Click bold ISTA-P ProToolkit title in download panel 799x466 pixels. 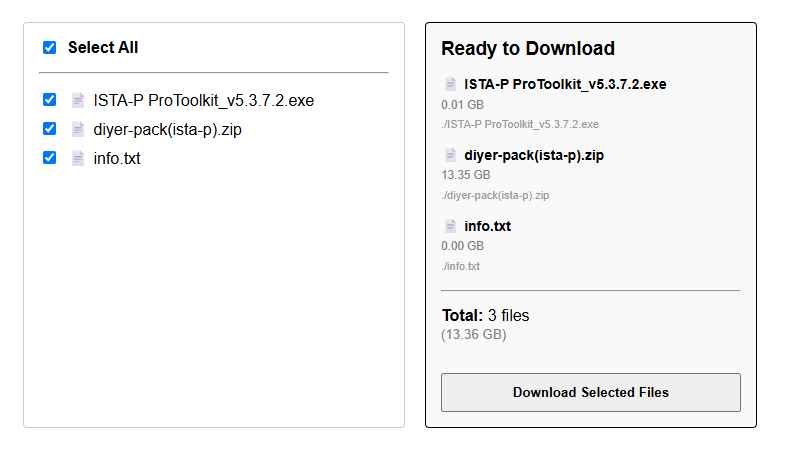pyautogui.click(x=565, y=84)
